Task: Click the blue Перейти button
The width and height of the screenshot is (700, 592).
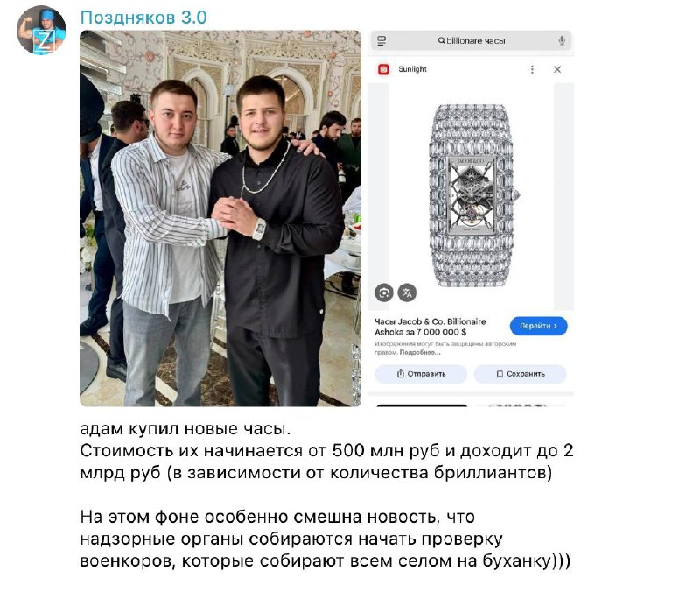Action: point(538,326)
